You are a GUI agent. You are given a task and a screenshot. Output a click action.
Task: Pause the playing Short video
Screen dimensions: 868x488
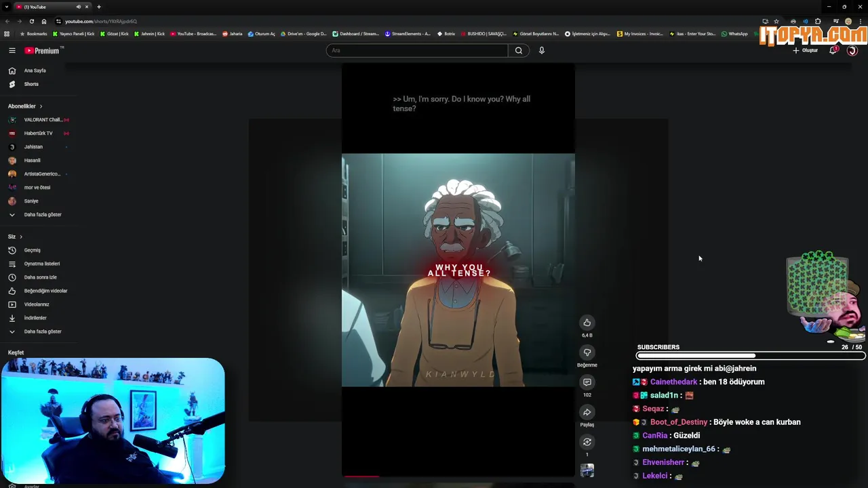458,270
